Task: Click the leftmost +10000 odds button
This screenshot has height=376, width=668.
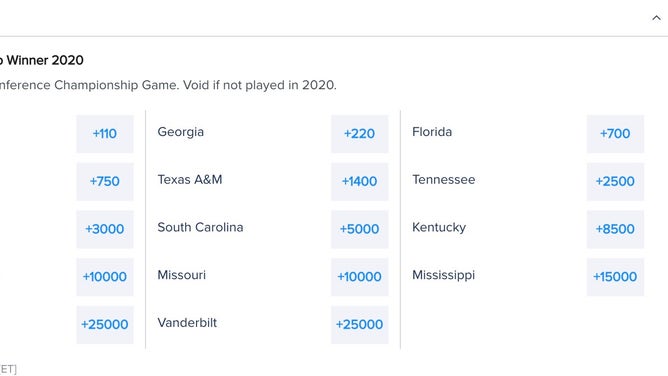Action: (x=105, y=277)
